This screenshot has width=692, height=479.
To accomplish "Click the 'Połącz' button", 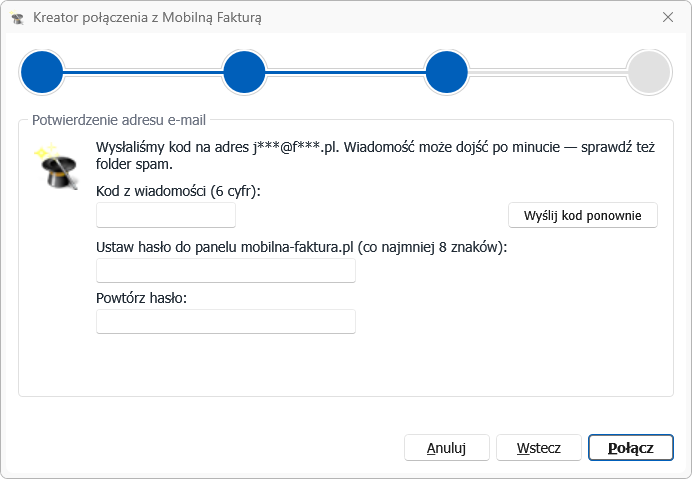I will 631,448.
